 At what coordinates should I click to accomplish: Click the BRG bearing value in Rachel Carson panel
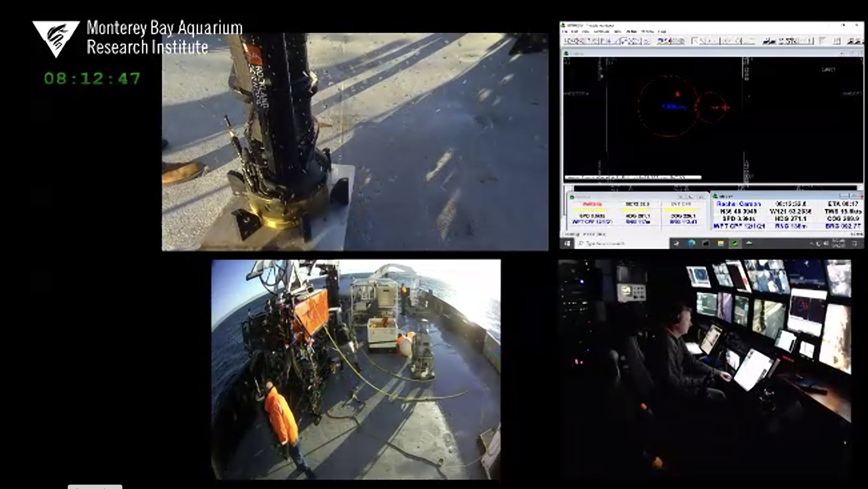click(x=843, y=226)
